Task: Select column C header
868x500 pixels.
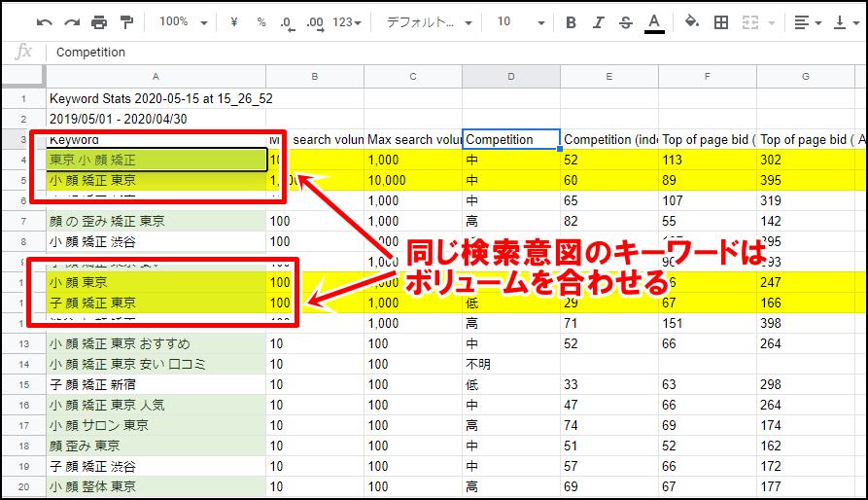Action: [413, 77]
